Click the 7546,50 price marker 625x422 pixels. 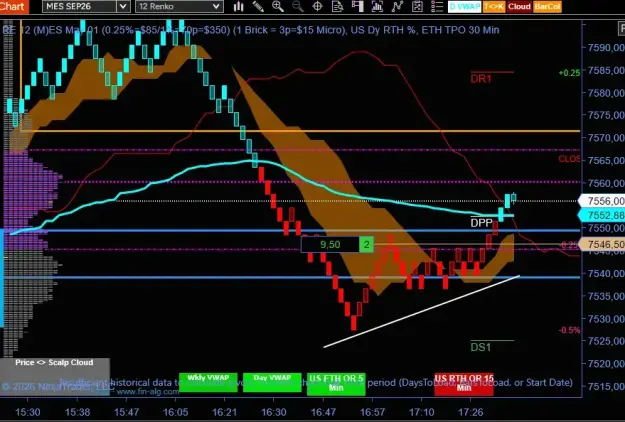pyautogui.click(x=601, y=244)
